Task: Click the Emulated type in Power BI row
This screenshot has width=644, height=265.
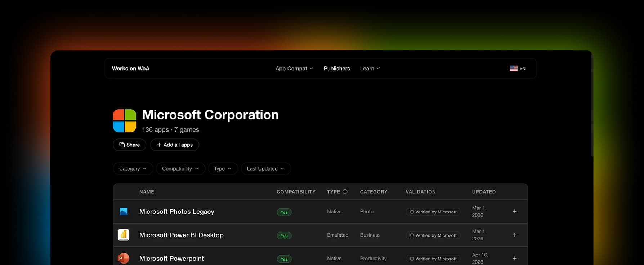Action: (338, 235)
